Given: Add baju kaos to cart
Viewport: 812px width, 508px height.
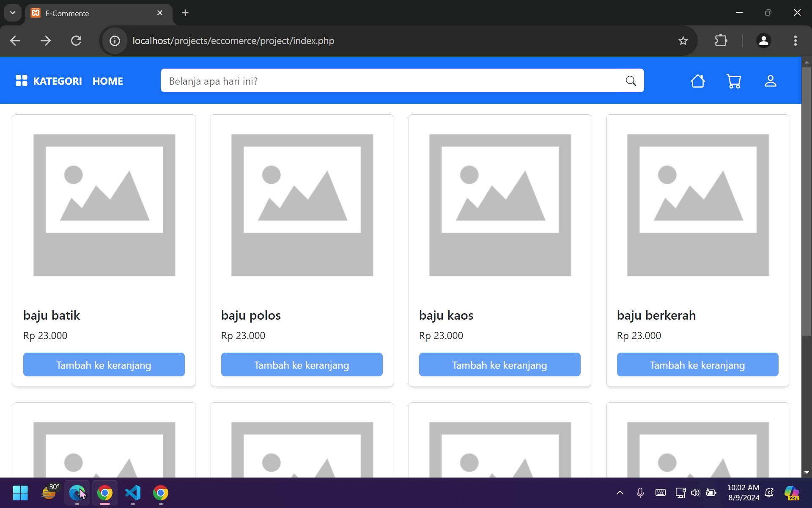Looking at the screenshot, I should tap(500, 364).
